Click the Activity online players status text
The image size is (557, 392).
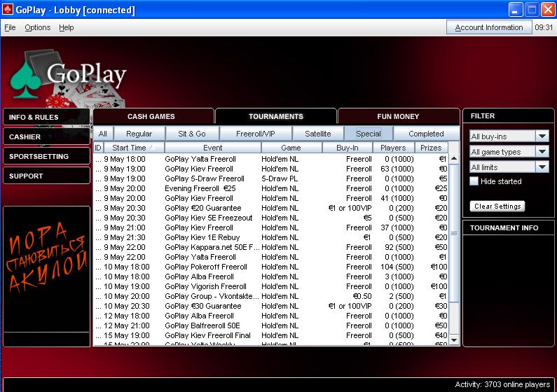502,384
